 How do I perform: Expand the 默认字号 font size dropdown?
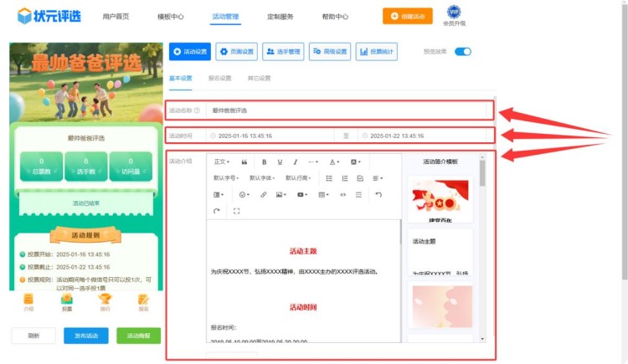pos(226,178)
